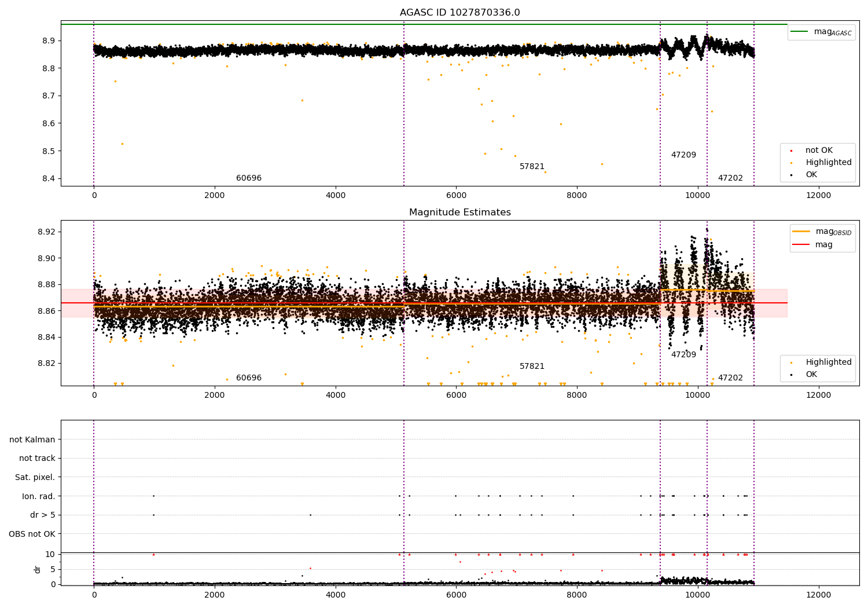Click obsid label 47202 in the top plot

click(730, 178)
